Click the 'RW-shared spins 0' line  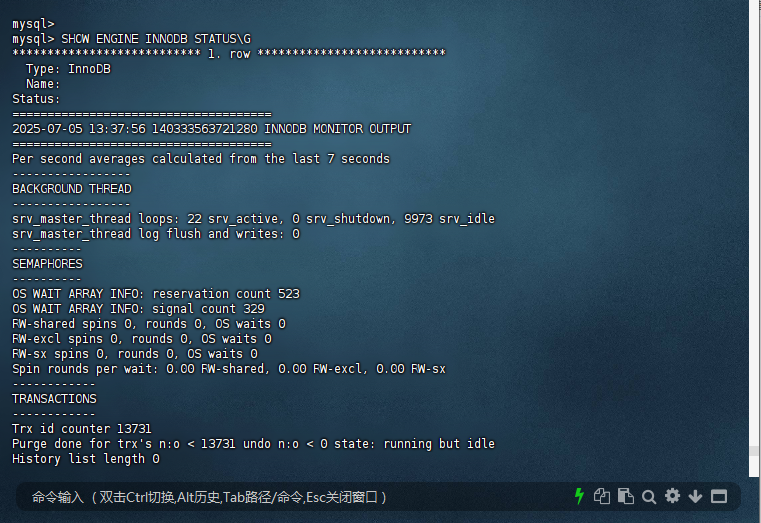pos(149,324)
